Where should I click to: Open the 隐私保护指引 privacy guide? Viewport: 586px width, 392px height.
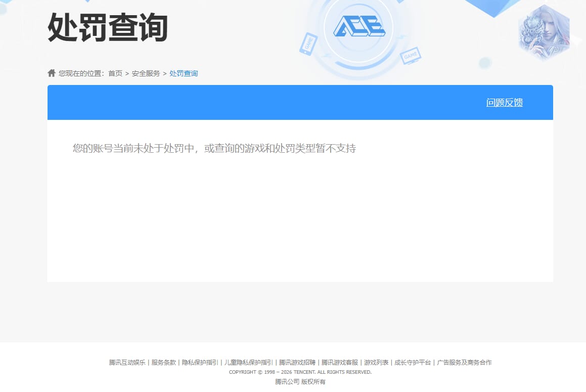click(x=200, y=362)
